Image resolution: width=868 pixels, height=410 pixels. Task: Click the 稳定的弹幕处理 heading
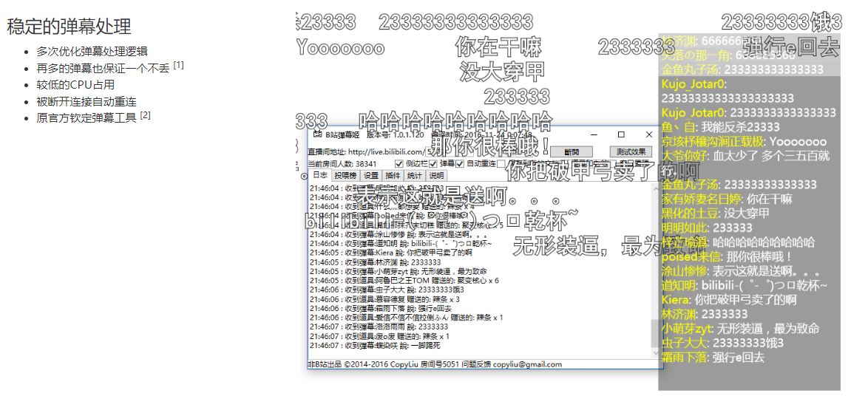click(69, 26)
